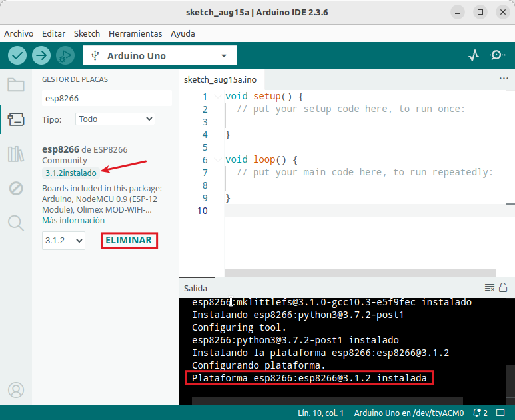Open the editor tab three-dots menu

pyautogui.click(x=504, y=78)
